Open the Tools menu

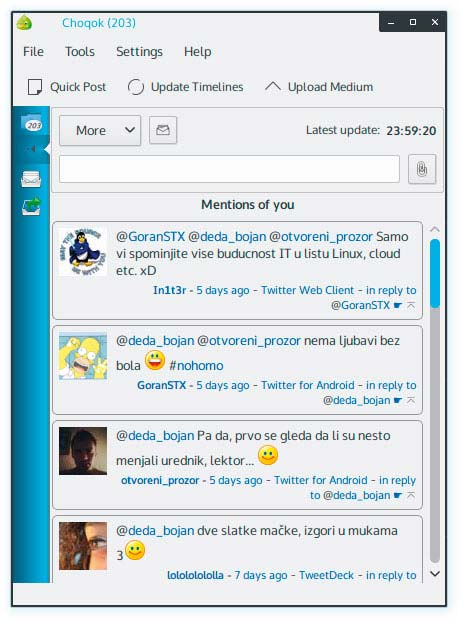coord(80,52)
